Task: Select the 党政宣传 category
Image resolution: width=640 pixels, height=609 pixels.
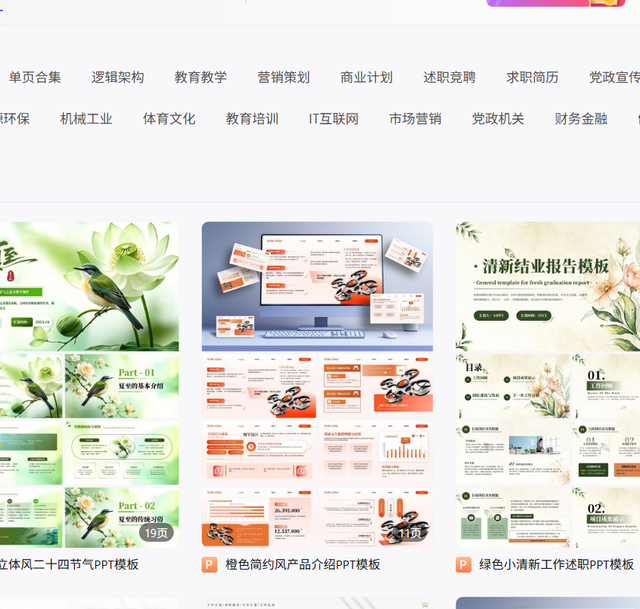Action: coord(614,77)
